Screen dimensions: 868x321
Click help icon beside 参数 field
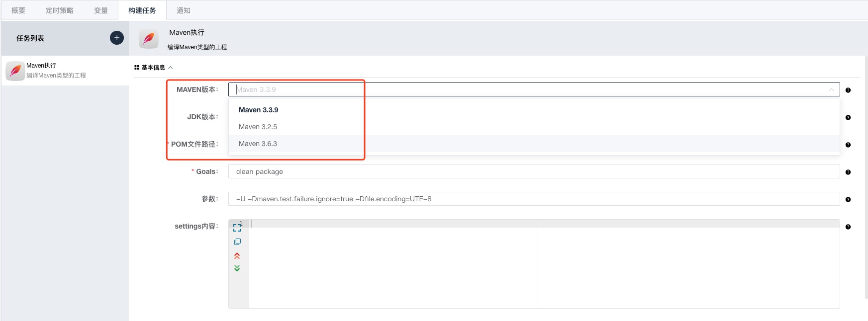pos(848,199)
